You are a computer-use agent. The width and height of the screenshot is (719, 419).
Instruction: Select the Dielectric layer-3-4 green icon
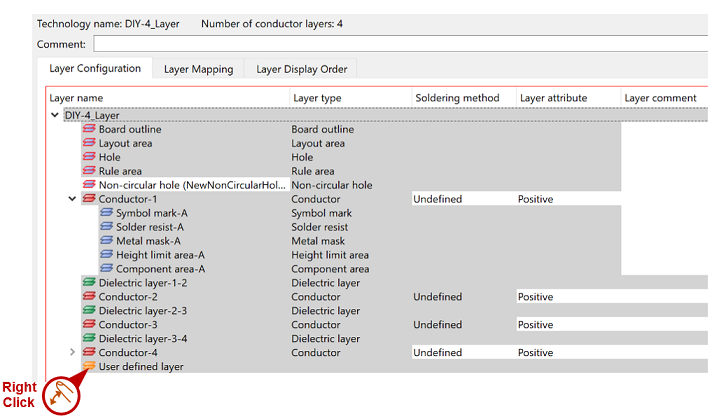[x=89, y=338]
